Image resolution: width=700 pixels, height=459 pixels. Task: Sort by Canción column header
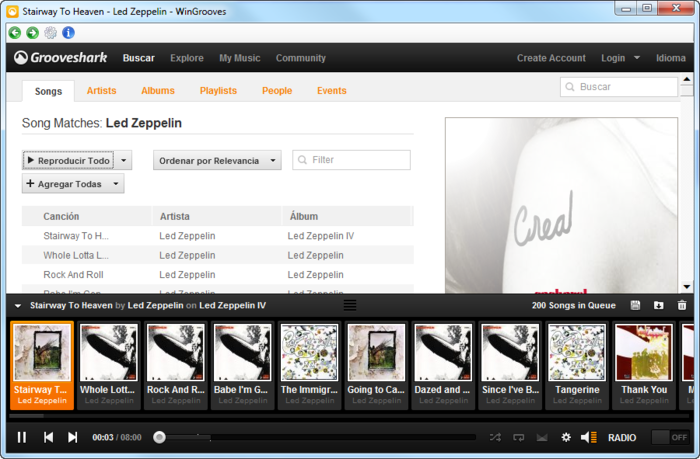coord(87,216)
